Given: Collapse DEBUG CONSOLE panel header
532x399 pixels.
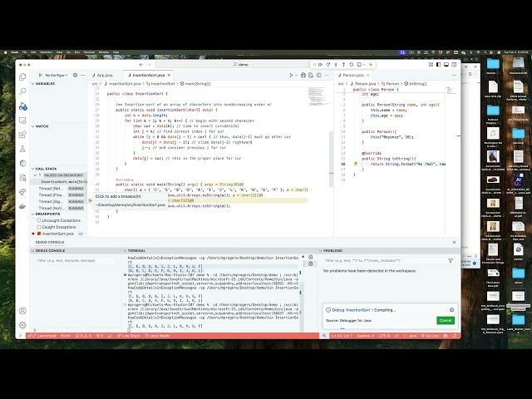Looking at the screenshot, I should click(x=33, y=250).
